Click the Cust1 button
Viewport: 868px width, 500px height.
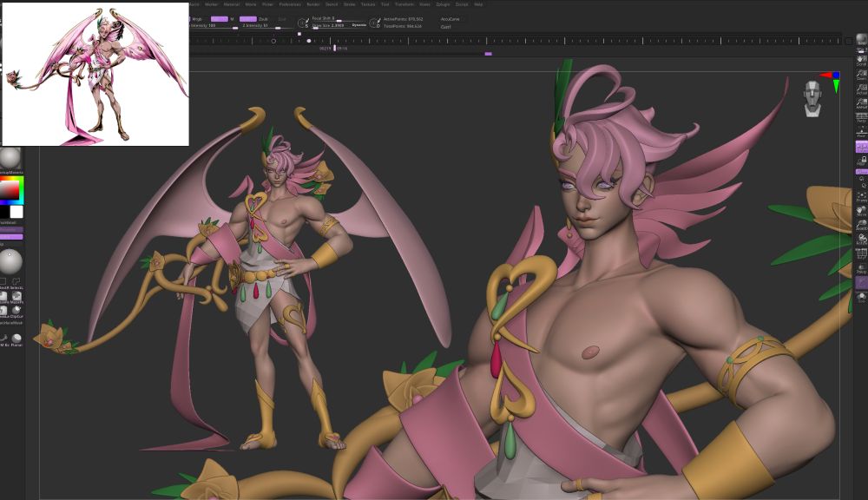[445, 27]
